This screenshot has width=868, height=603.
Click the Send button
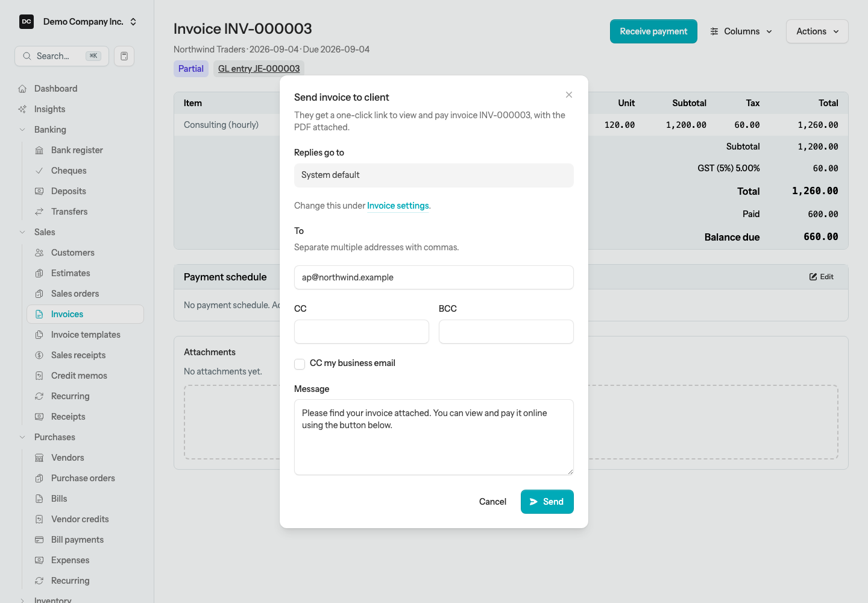pyautogui.click(x=547, y=502)
